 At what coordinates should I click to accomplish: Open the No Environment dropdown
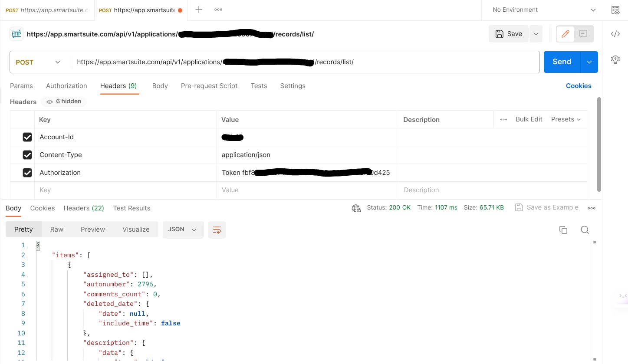pyautogui.click(x=544, y=10)
